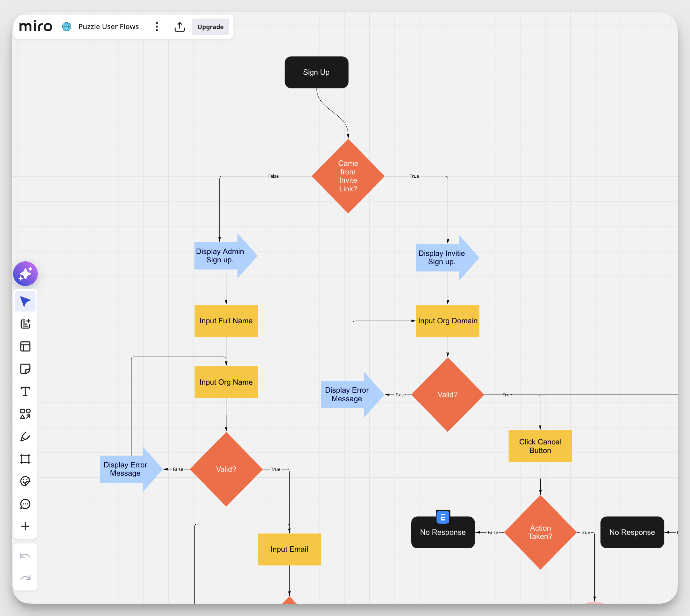Click the miro logo
The height and width of the screenshot is (616, 690).
click(x=36, y=26)
